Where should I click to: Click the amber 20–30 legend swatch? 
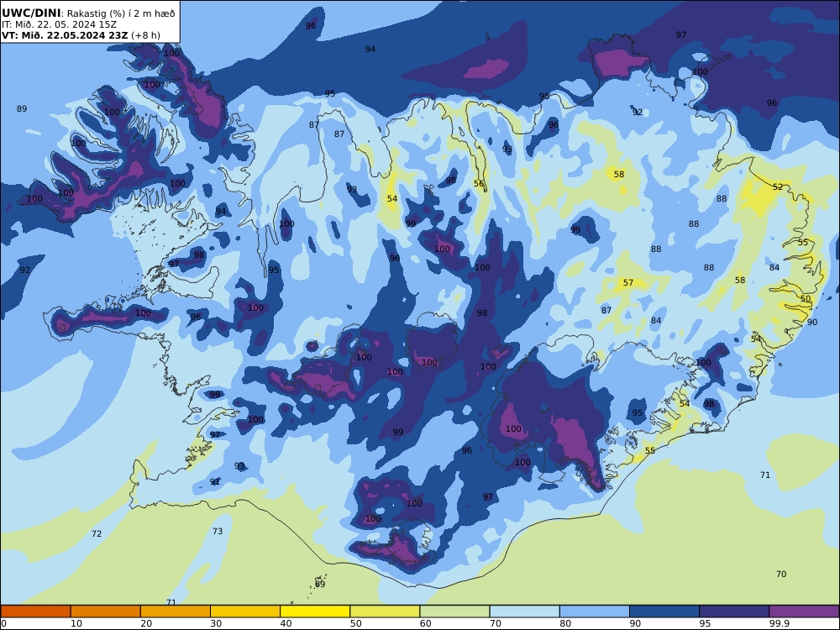point(176,612)
